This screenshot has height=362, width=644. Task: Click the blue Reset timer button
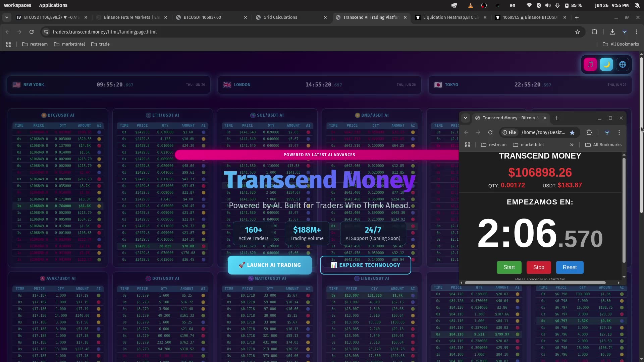point(570,267)
